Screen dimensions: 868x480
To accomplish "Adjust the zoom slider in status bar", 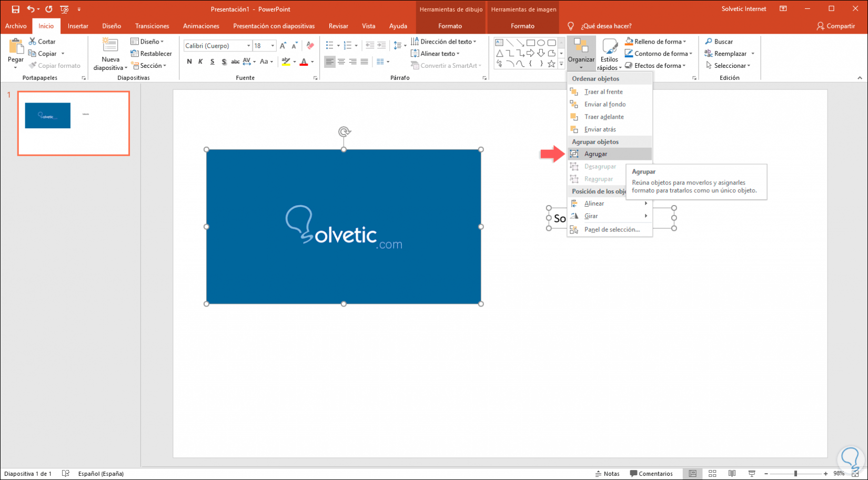I will pyautogui.click(x=795, y=474).
